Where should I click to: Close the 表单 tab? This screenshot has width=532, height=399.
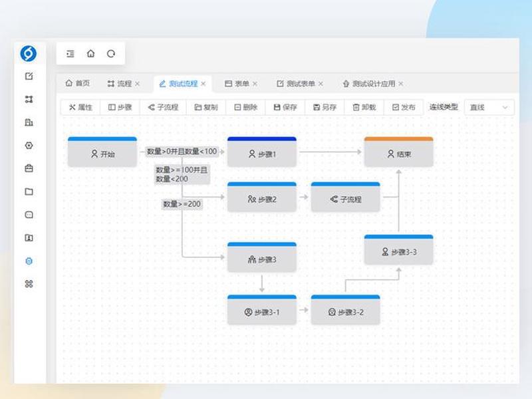click(x=255, y=84)
